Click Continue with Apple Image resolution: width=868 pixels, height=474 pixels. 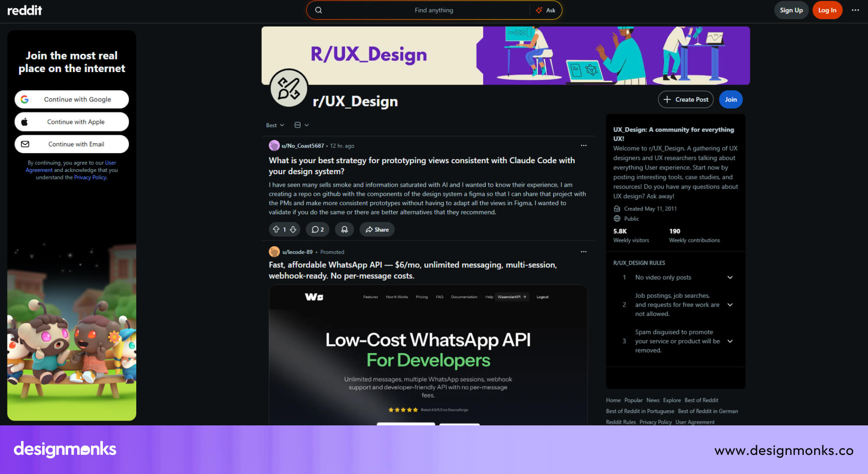72,122
